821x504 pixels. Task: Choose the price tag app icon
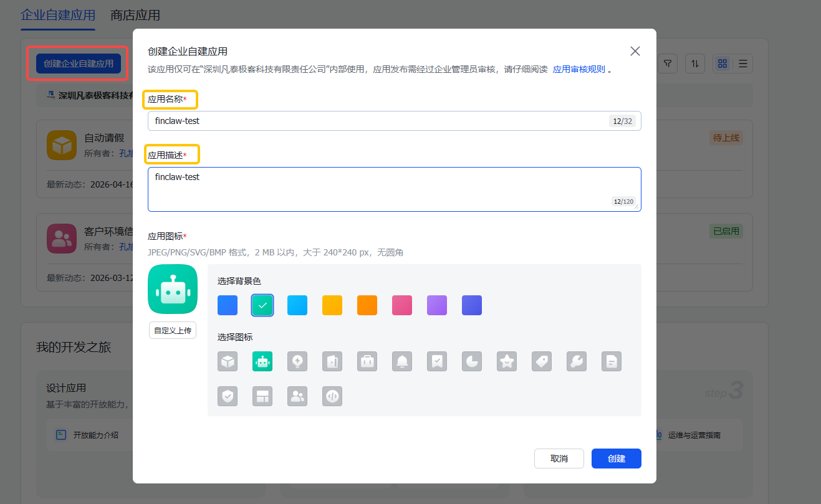pos(542,361)
